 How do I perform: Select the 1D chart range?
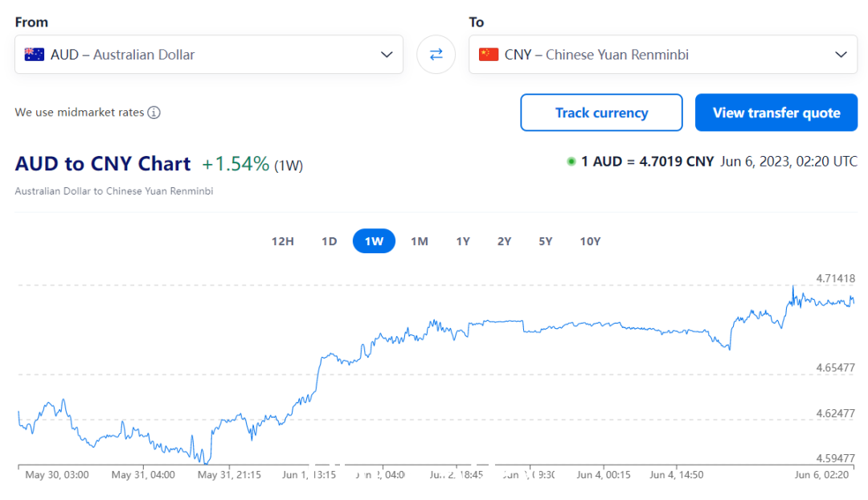tap(330, 241)
